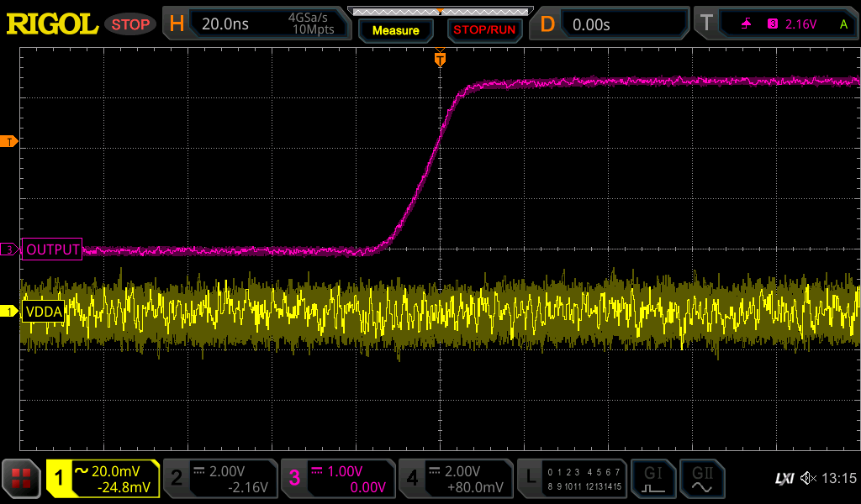Open the GI function generator panel
The width and height of the screenshot is (861, 504).
pyautogui.click(x=653, y=479)
